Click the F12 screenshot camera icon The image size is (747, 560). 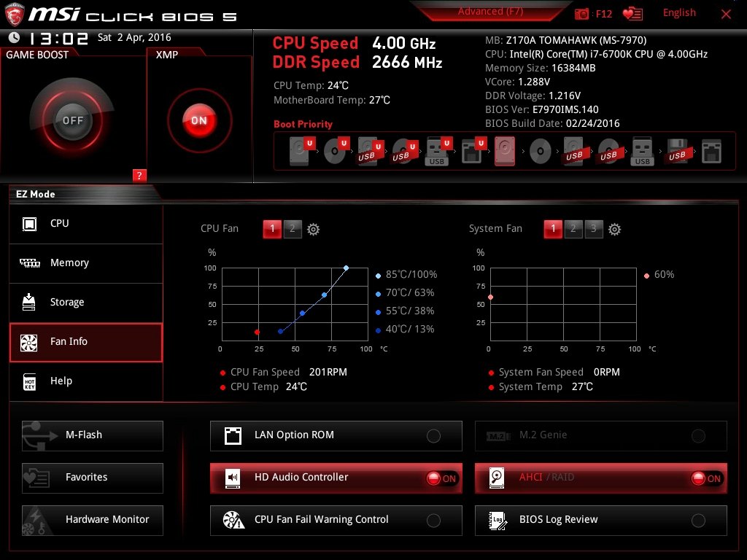(581, 14)
